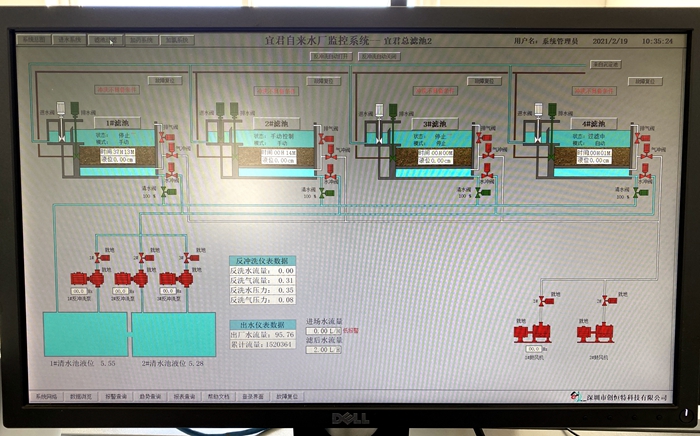Open 报警查询 in bottom menu bar

coord(116,396)
